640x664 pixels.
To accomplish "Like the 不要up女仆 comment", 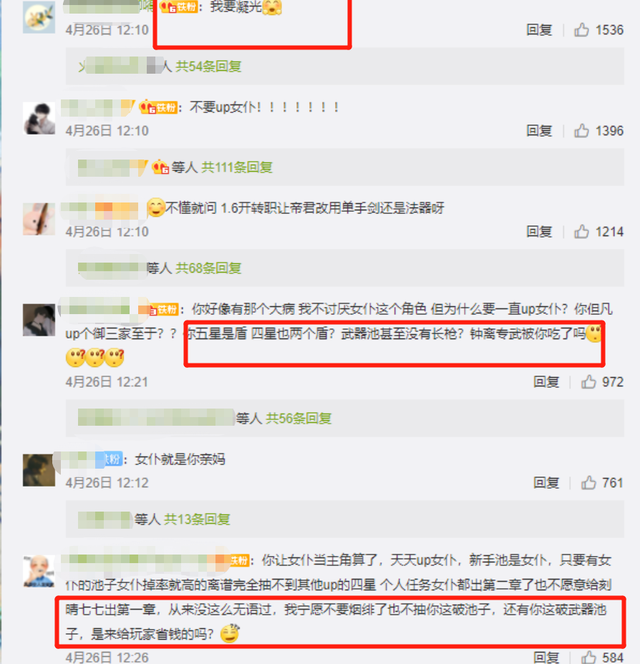I will click(582, 130).
